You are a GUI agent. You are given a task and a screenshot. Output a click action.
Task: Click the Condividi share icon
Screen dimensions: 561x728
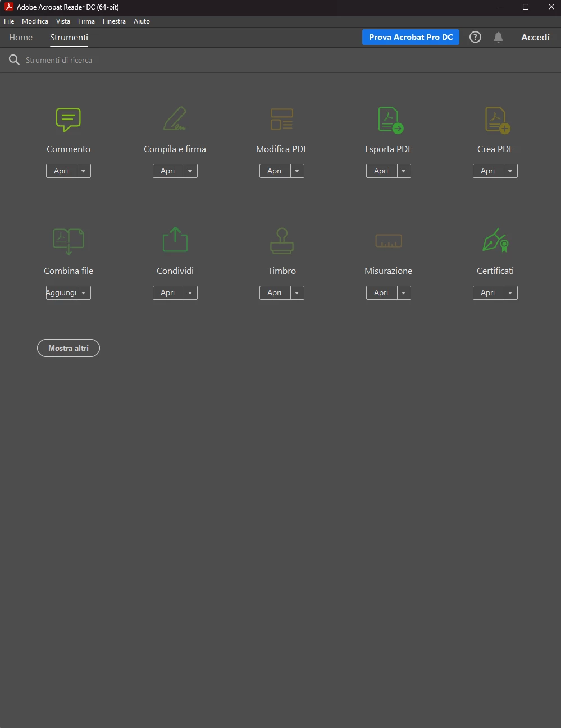(x=175, y=239)
